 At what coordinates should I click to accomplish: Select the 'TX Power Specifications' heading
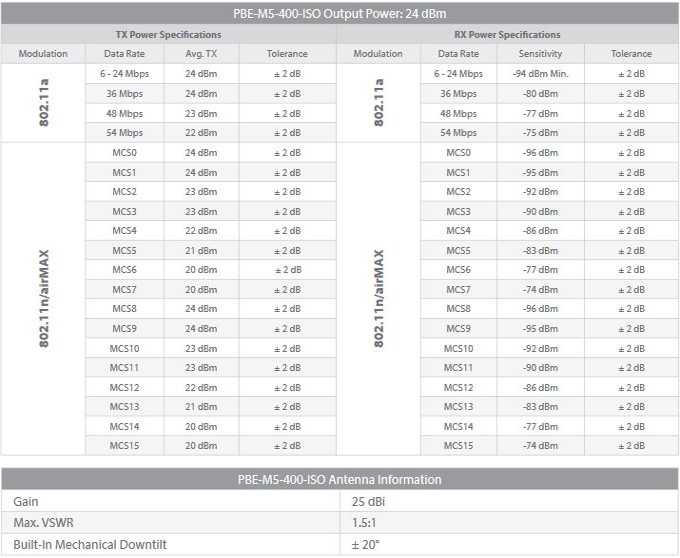coord(168,35)
